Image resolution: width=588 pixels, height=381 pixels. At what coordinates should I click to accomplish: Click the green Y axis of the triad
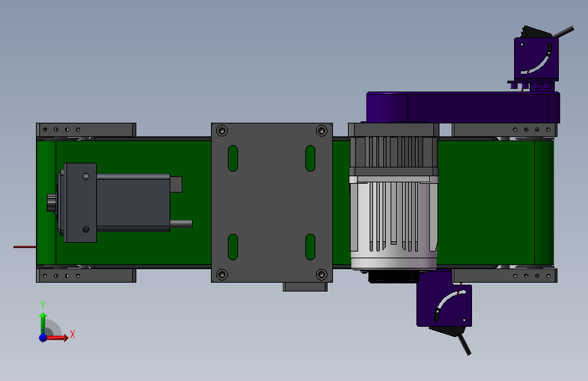tap(43, 323)
